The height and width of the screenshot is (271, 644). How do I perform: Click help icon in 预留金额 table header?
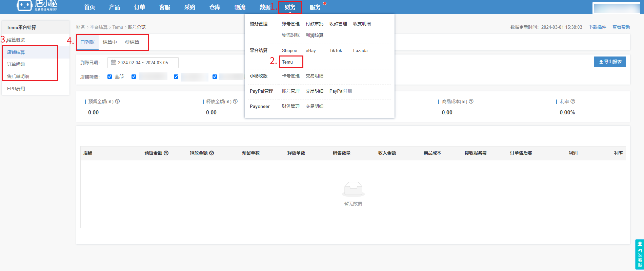166,153
